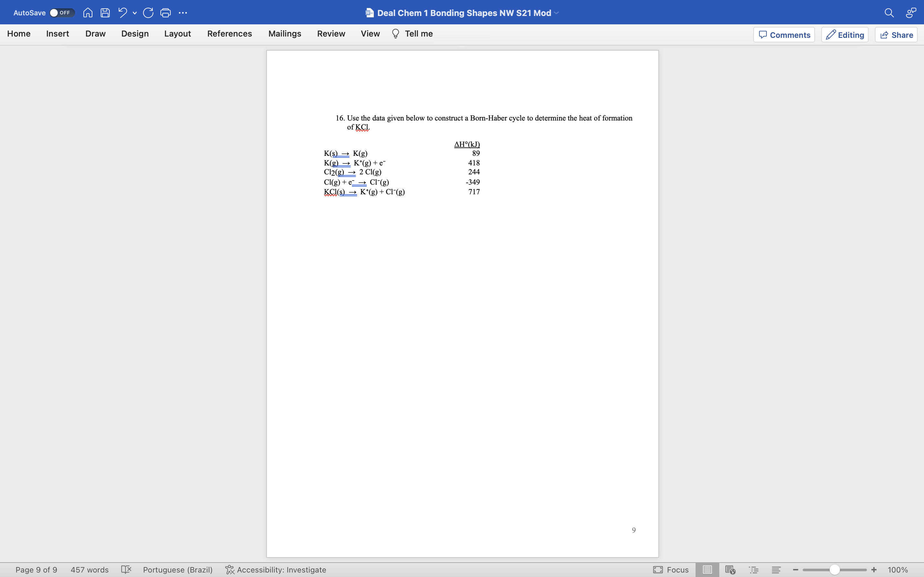
Task: Click the zoom slider handle
Action: click(x=834, y=569)
